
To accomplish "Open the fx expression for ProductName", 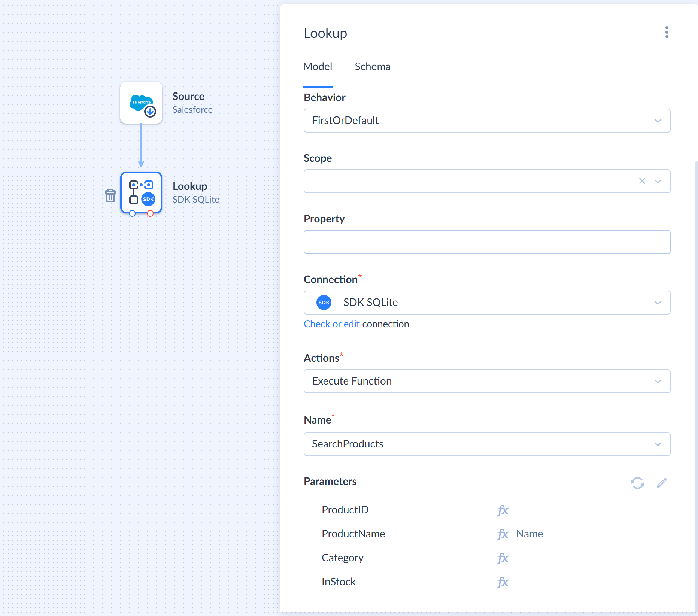I will point(503,534).
